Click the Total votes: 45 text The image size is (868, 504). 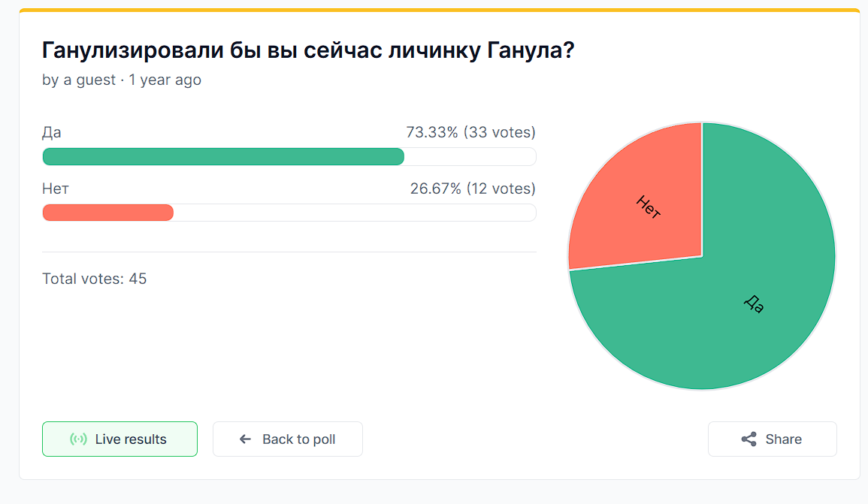[95, 279]
